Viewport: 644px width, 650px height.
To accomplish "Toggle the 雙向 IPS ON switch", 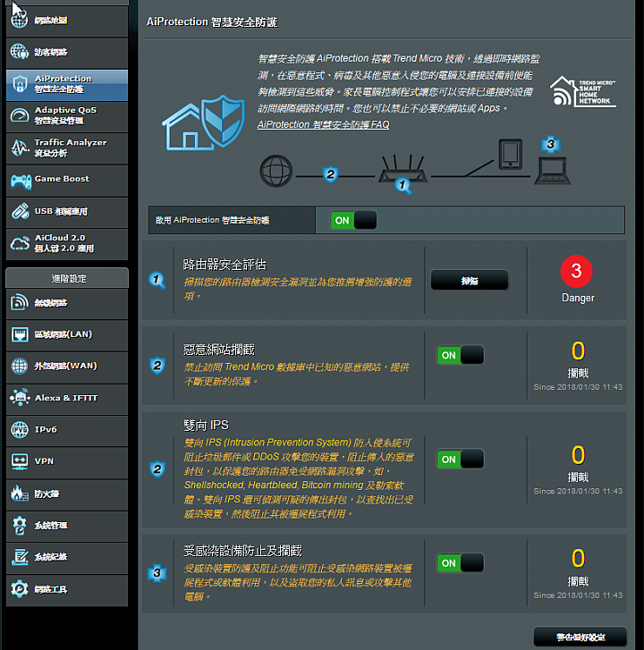I will pos(460,459).
